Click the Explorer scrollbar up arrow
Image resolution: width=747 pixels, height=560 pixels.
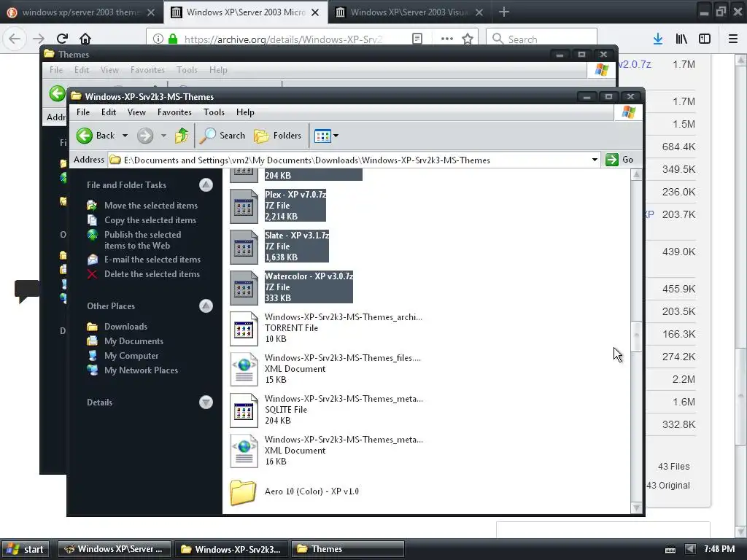coord(636,175)
